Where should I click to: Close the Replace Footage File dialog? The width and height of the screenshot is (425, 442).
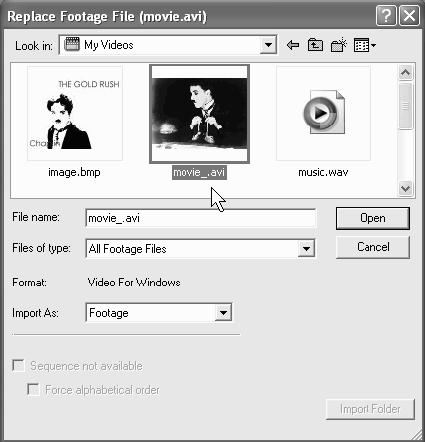(x=409, y=16)
